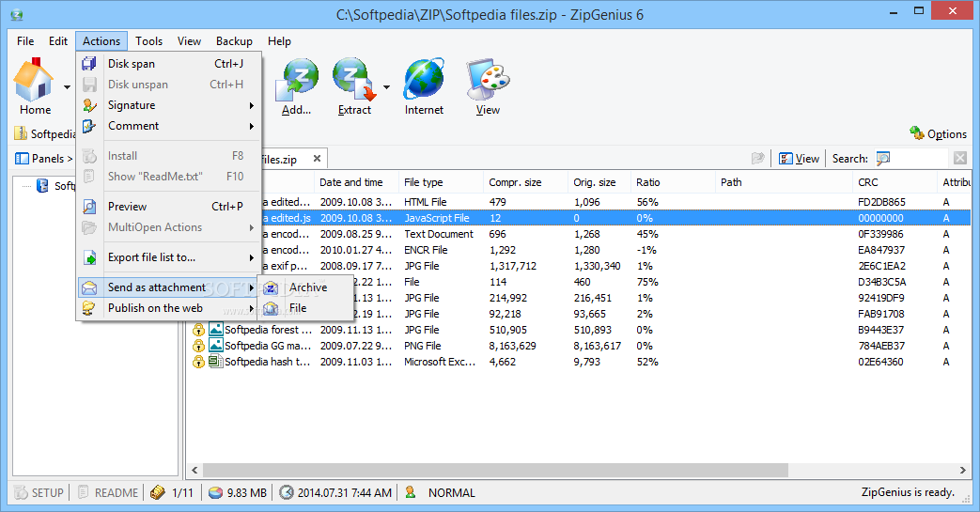Image resolution: width=980 pixels, height=512 pixels.
Task: Open the Extract dropdown arrow
Action: (x=387, y=87)
